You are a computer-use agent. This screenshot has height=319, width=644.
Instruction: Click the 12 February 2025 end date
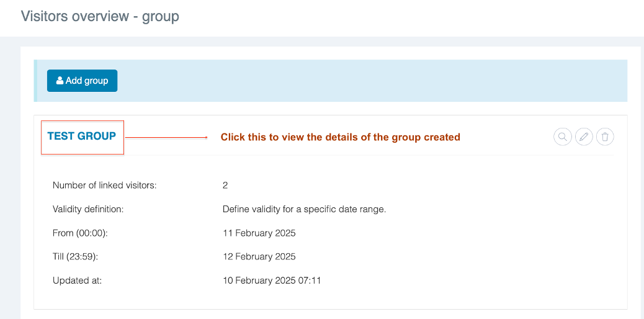coord(259,256)
